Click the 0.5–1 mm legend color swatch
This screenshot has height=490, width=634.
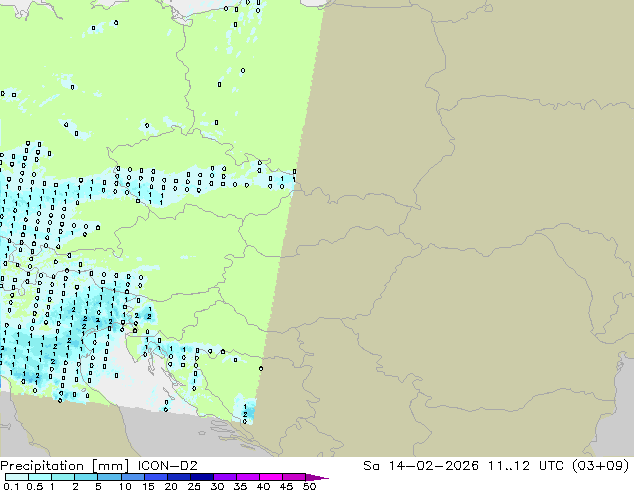(x=40, y=477)
